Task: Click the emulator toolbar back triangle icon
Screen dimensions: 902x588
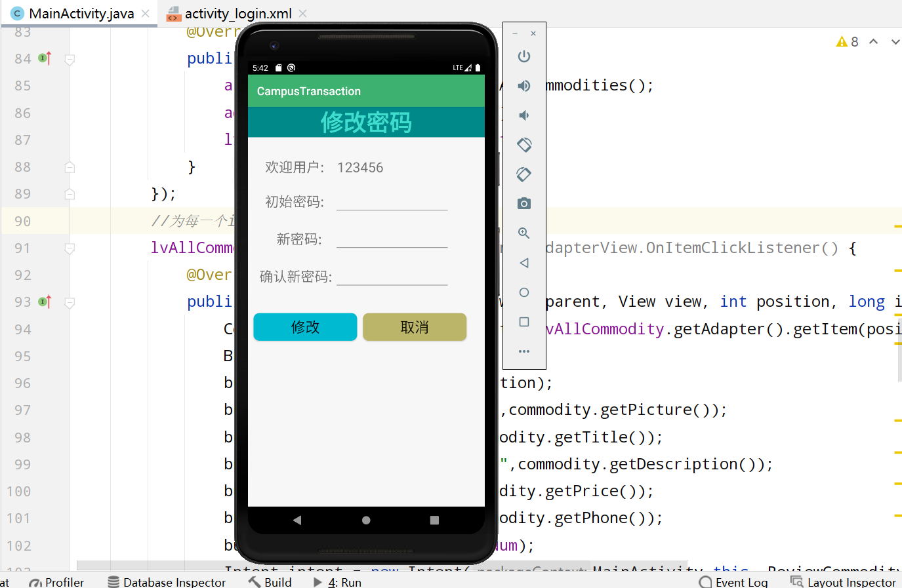Action: (x=523, y=263)
